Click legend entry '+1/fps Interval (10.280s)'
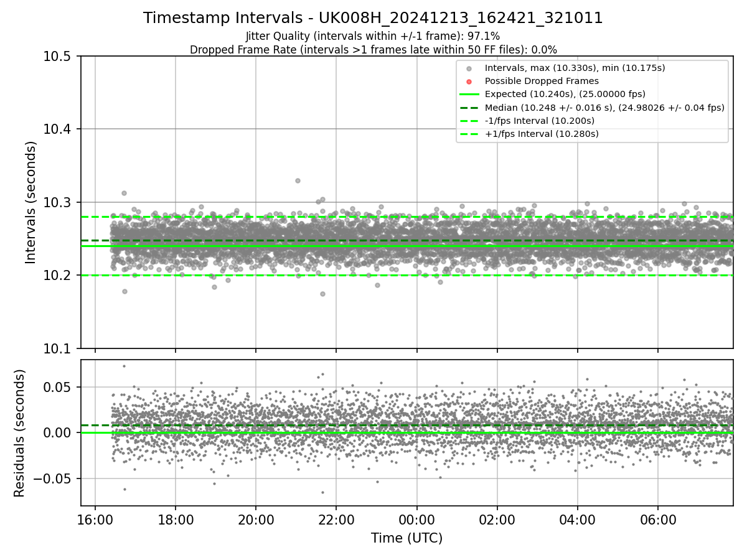Screen dimensions: 747x560 [x=542, y=133]
